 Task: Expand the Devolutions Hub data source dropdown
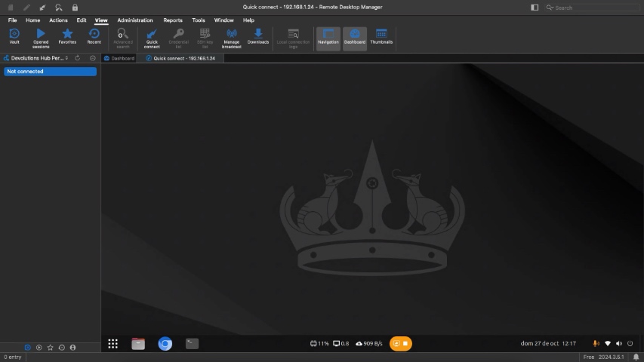[x=36, y=58]
